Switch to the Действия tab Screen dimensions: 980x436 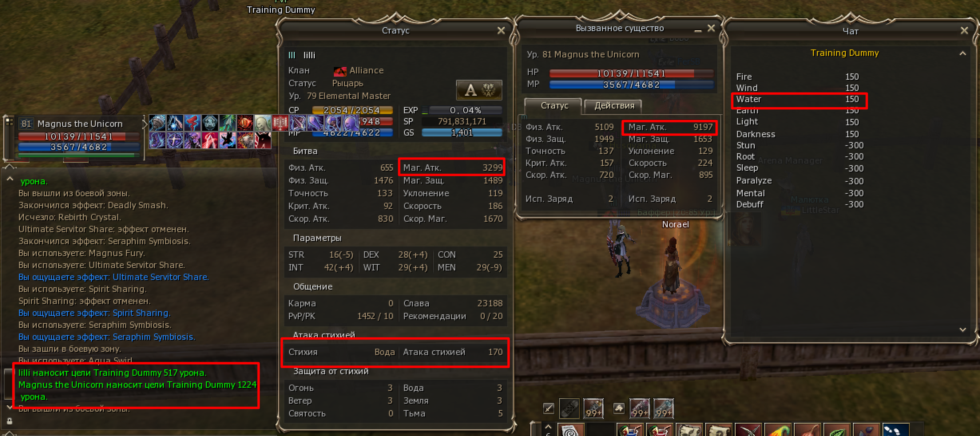pyautogui.click(x=614, y=106)
